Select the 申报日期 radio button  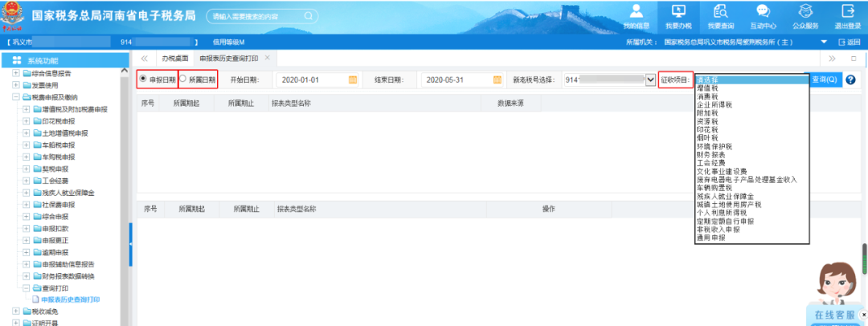tap(144, 79)
